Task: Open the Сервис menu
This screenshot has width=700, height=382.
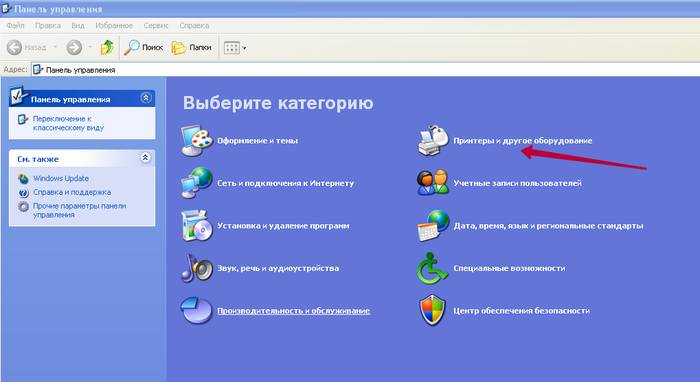Action: point(156,25)
